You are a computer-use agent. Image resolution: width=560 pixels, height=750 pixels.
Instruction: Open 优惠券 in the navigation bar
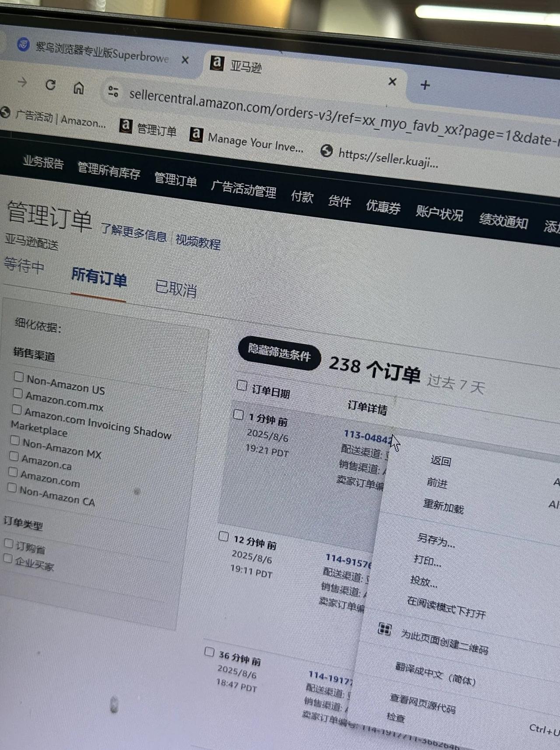pos(383,207)
